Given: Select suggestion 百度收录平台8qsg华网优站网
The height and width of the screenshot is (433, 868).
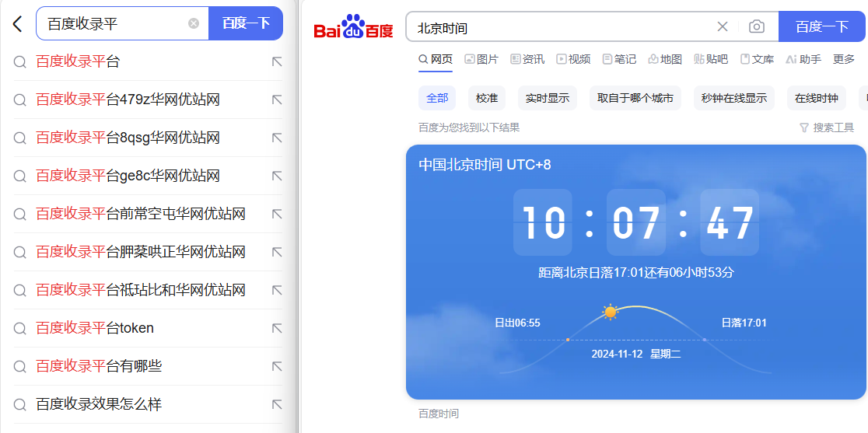Looking at the screenshot, I should click(128, 138).
